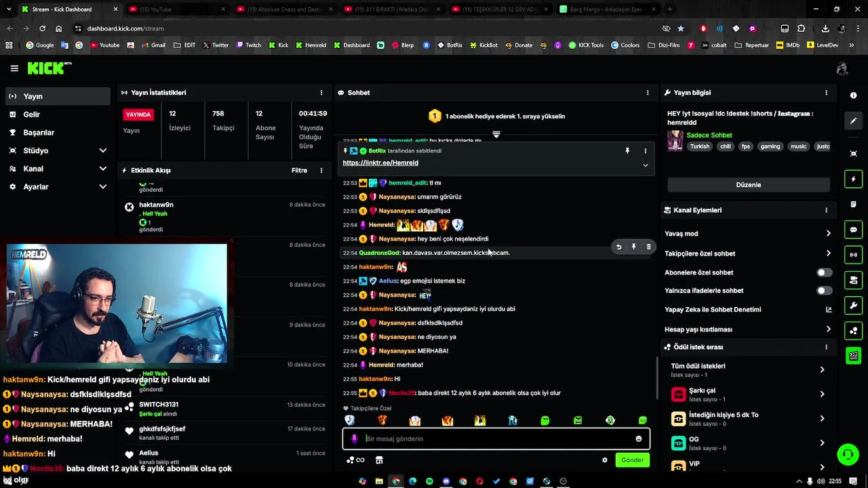Open chat settings gear icon

click(604, 460)
